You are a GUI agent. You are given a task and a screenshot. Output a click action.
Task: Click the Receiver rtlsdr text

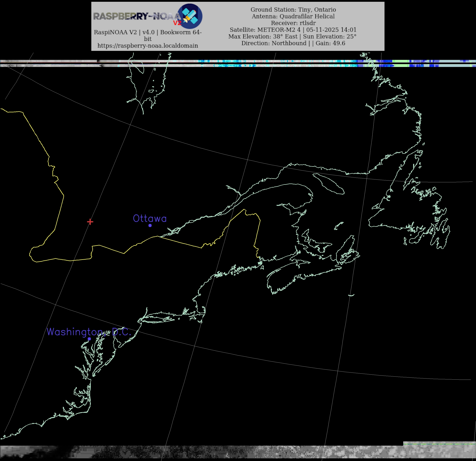point(293,23)
